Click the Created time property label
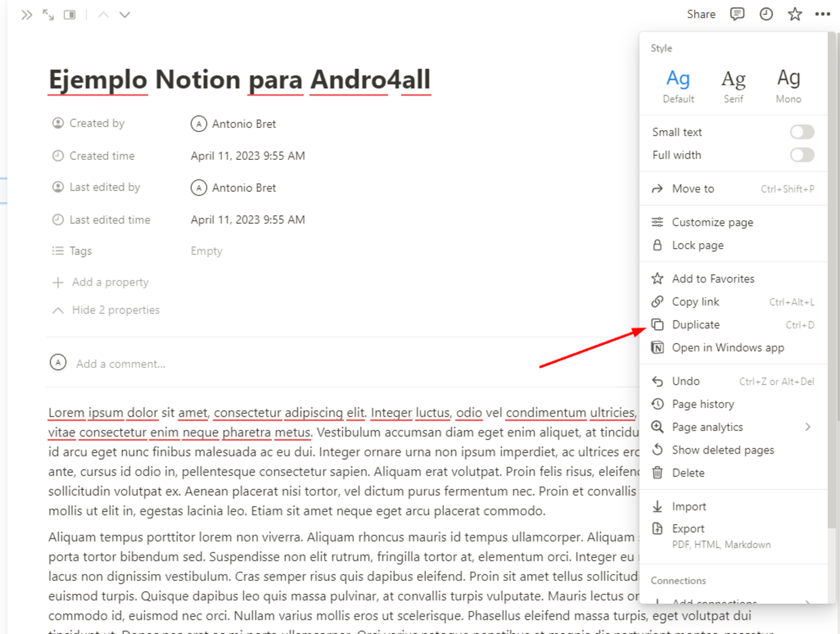The height and width of the screenshot is (634, 840). [x=93, y=156]
